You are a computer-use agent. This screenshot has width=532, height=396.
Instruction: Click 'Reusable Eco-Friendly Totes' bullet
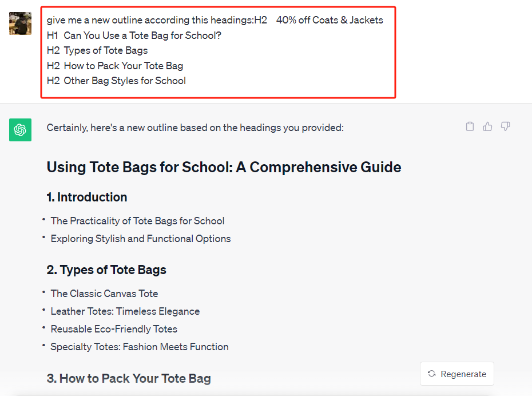click(114, 329)
